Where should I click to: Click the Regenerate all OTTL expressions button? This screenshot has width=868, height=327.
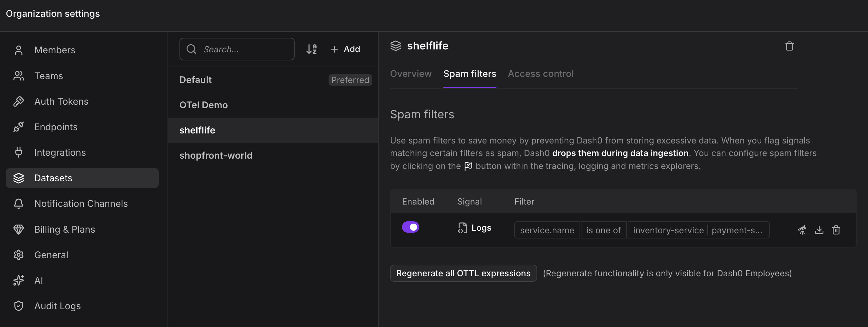(x=463, y=273)
